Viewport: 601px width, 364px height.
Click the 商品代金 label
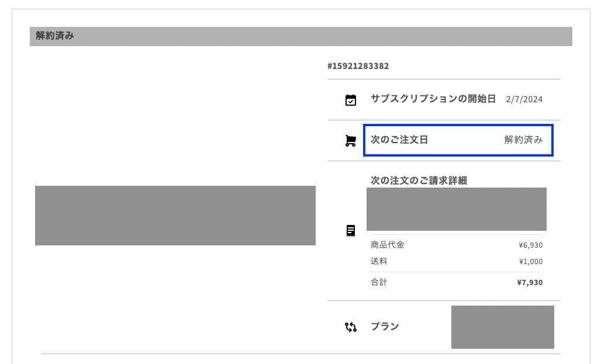pos(388,245)
